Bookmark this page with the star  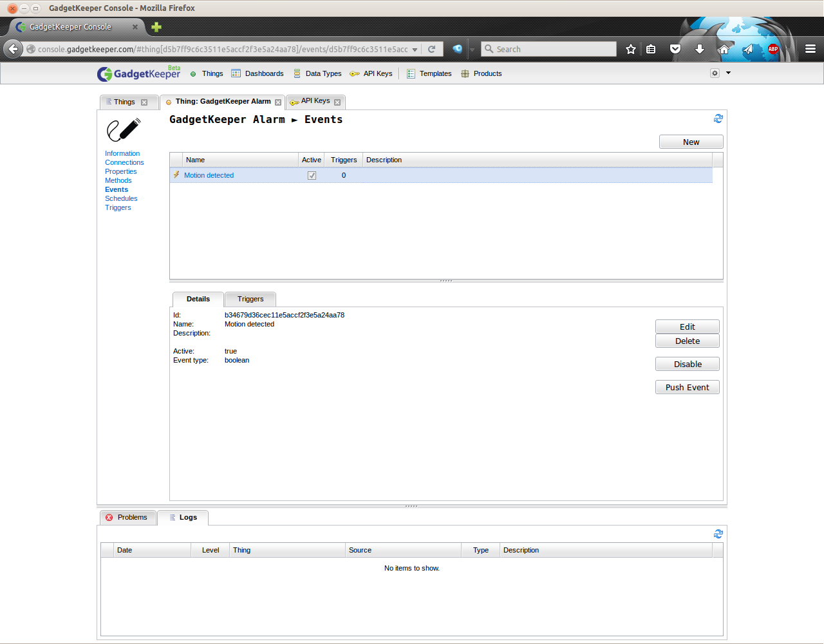(631, 49)
